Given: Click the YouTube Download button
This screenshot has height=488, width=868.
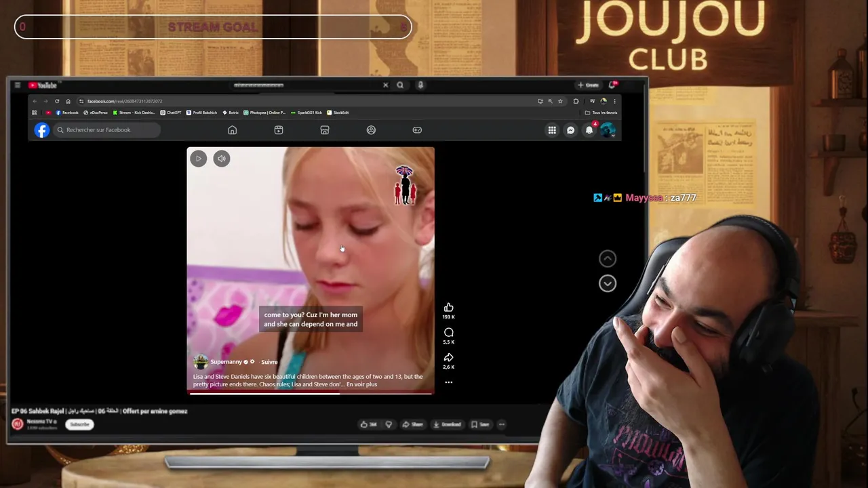Looking at the screenshot, I should (x=447, y=424).
